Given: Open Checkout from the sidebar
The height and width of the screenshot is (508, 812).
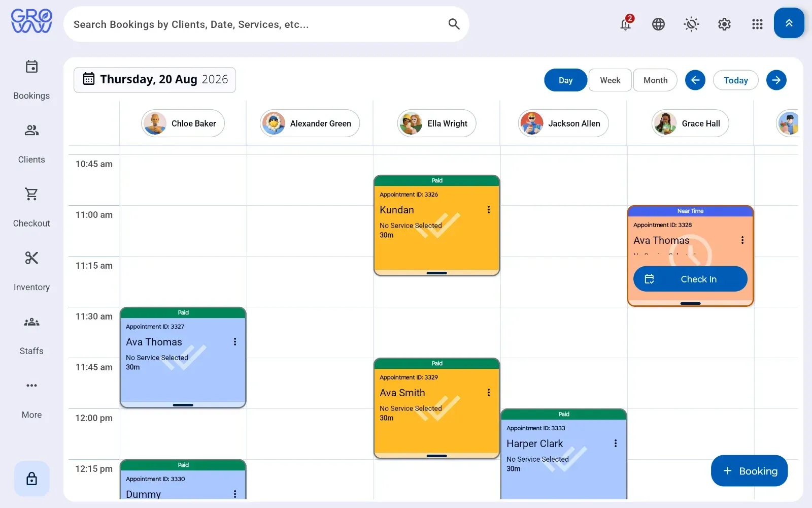Looking at the screenshot, I should [31, 208].
